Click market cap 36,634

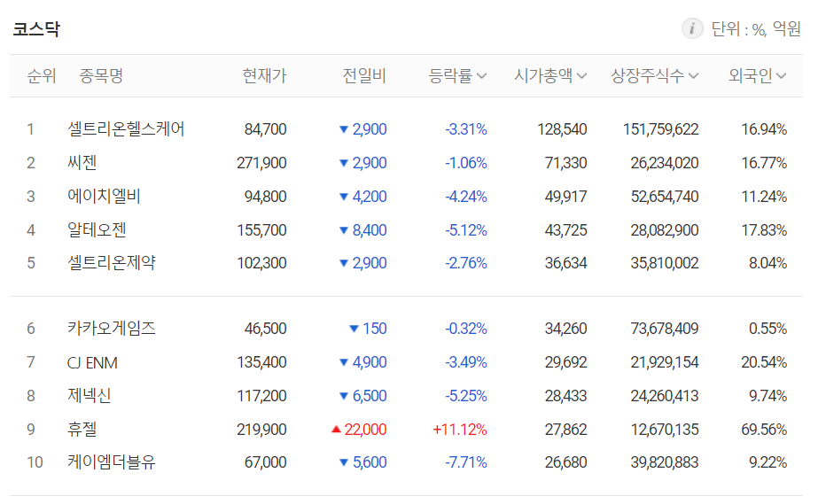click(x=566, y=263)
